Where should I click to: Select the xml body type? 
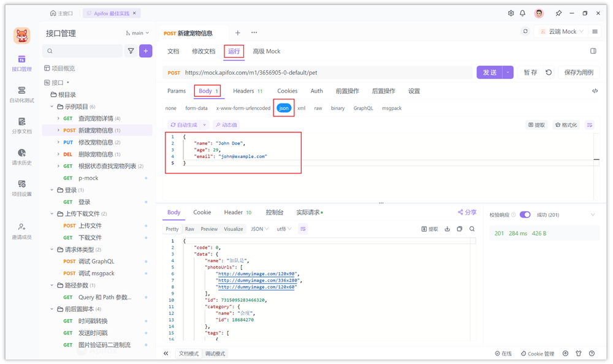click(x=301, y=107)
